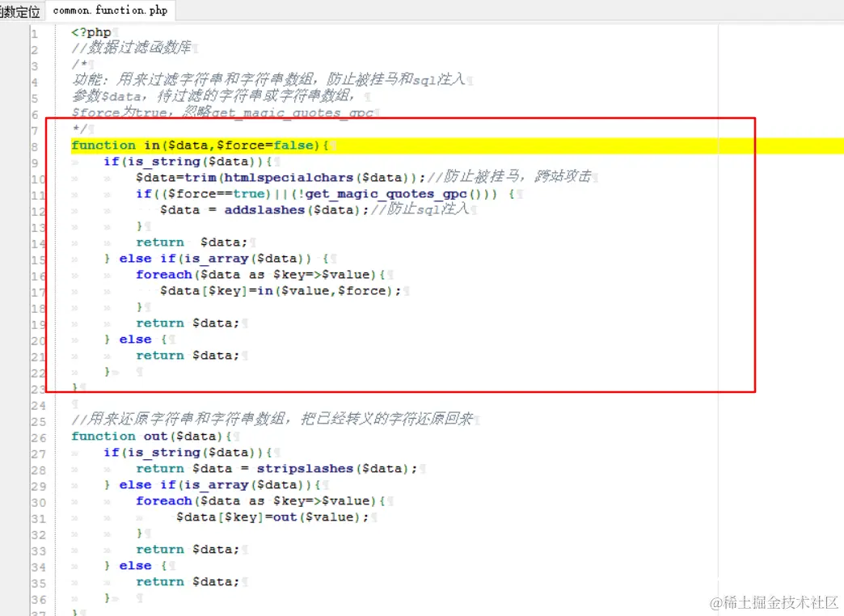Click function out($data){ declaration
This screenshot has height=616, width=844.
(x=151, y=437)
